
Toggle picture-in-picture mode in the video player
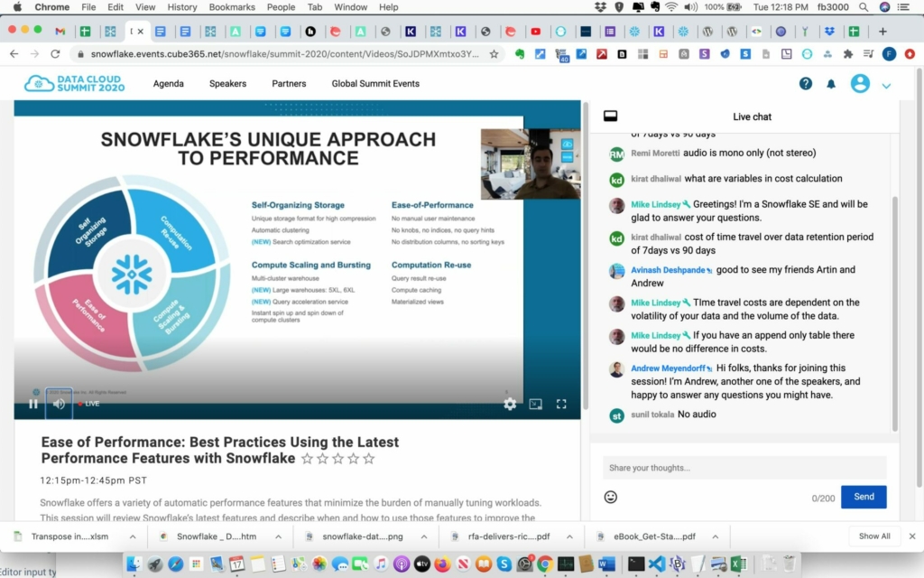[535, 404]
